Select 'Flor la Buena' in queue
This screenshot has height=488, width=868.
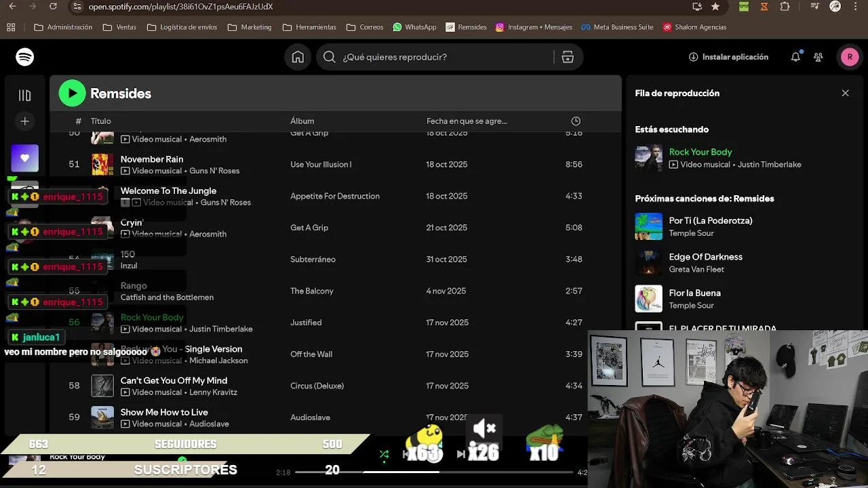coord(694,293)
